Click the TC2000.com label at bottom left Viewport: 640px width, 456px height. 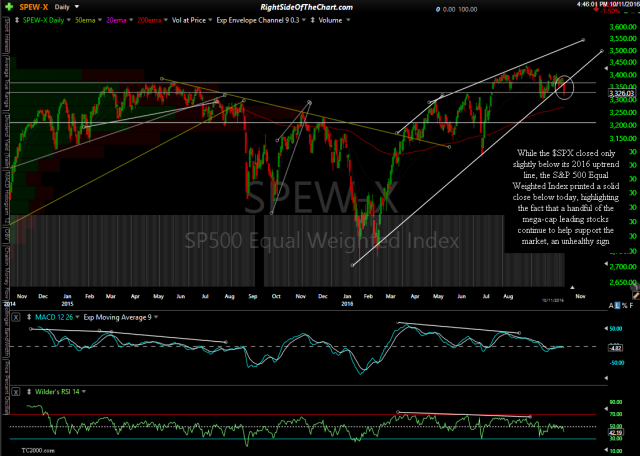click(38, 451)
